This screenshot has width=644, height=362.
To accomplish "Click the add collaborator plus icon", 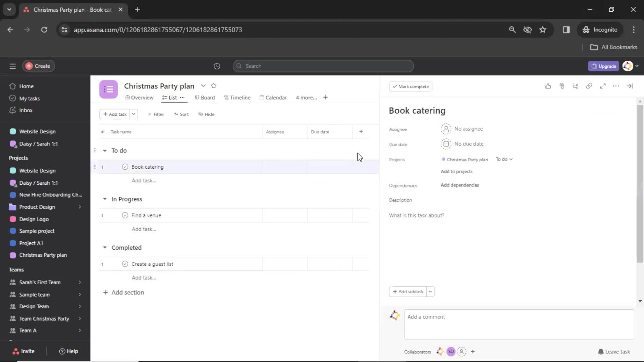I will pos(472,351).
